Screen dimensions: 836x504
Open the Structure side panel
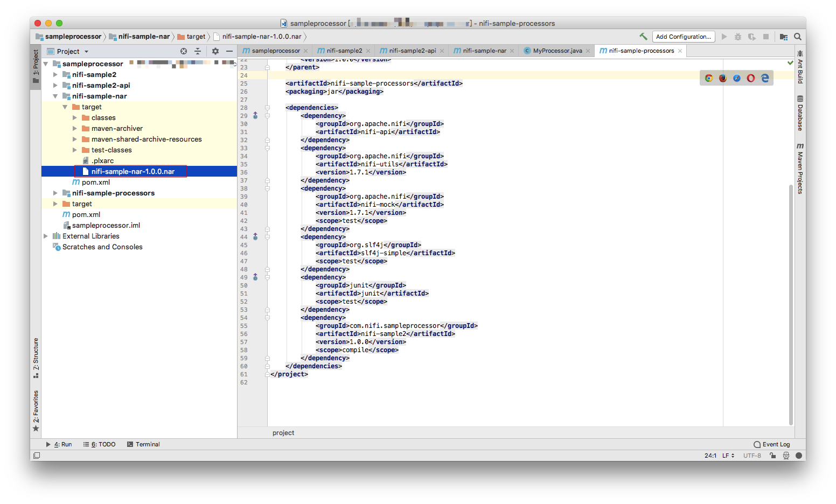click(36, 358)
